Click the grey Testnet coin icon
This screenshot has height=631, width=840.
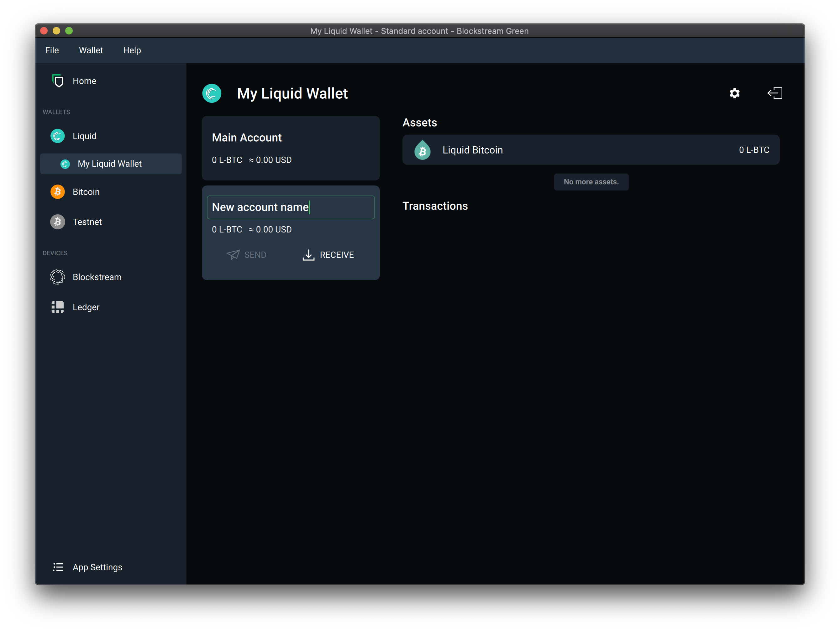(58, 222)
